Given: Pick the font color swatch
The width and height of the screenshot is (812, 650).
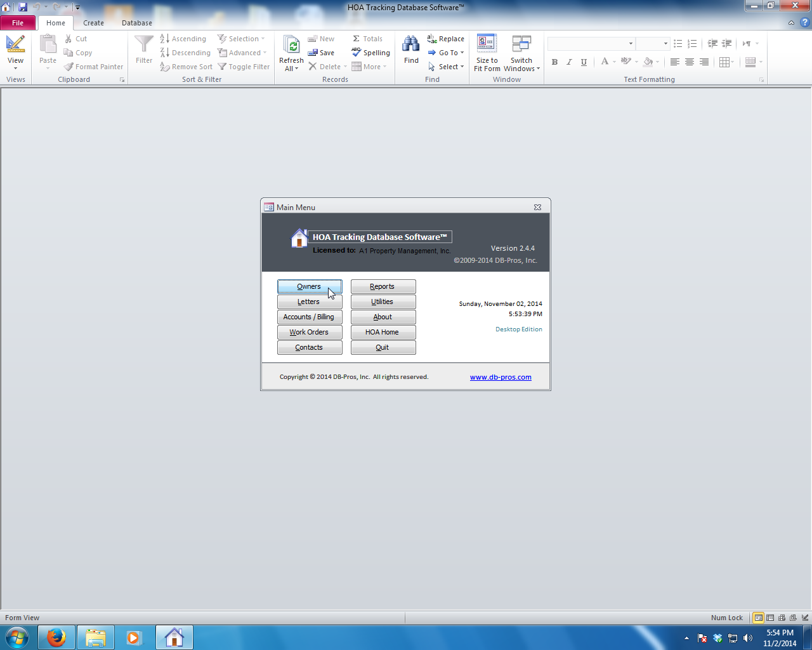Looking at the screenshot, I should tap(605, 62).
